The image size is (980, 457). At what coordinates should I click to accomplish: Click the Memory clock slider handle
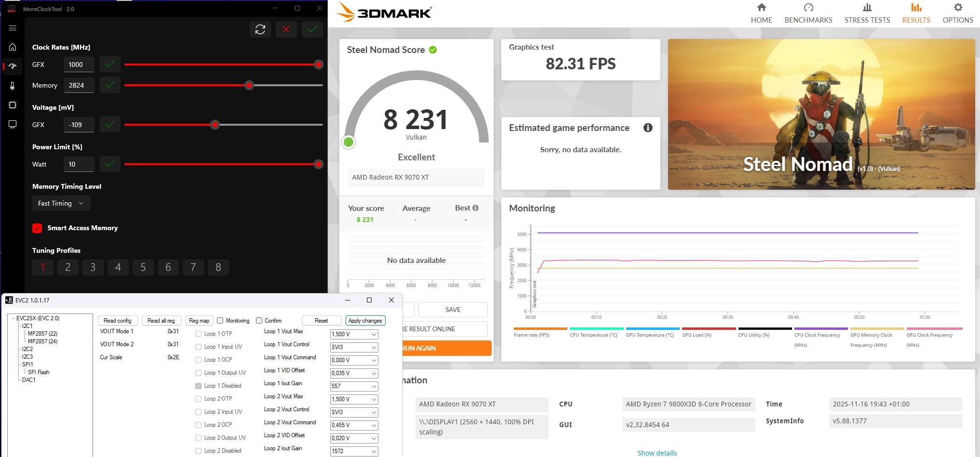249,85
